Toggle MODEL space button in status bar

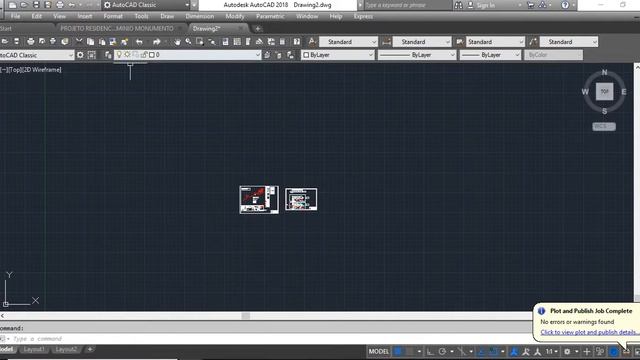coord(379,351)
